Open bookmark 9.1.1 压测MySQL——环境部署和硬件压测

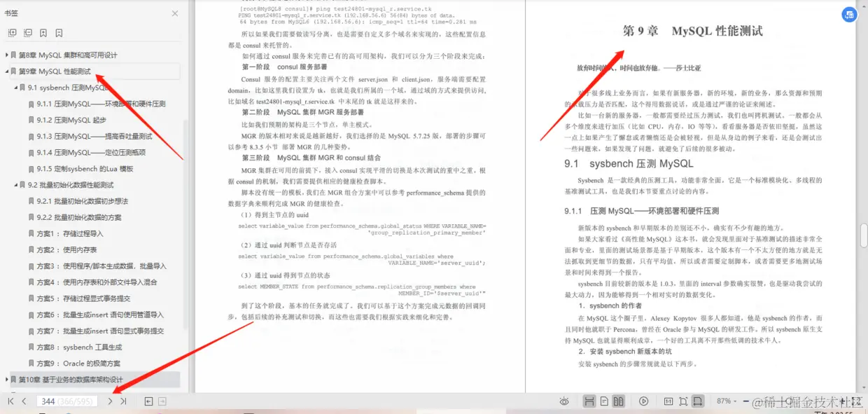coord(101,104)
